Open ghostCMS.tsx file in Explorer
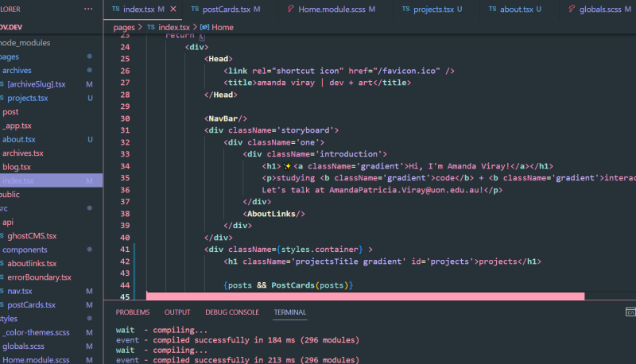This screenshot has height=364, width=636. coord(32,236)
